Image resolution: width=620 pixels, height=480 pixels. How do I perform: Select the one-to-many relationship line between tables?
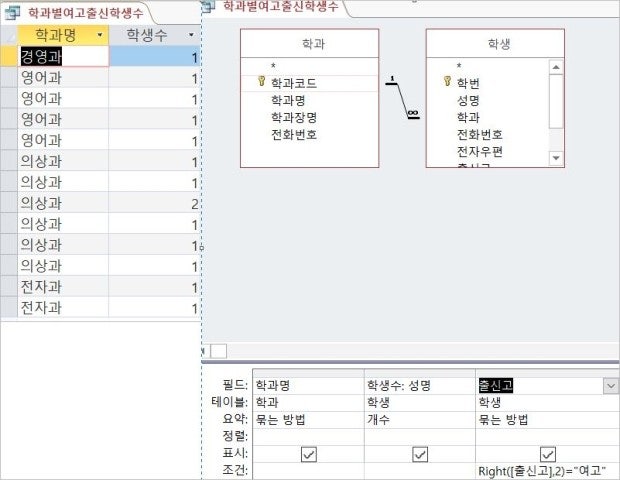tap(403, 98)
